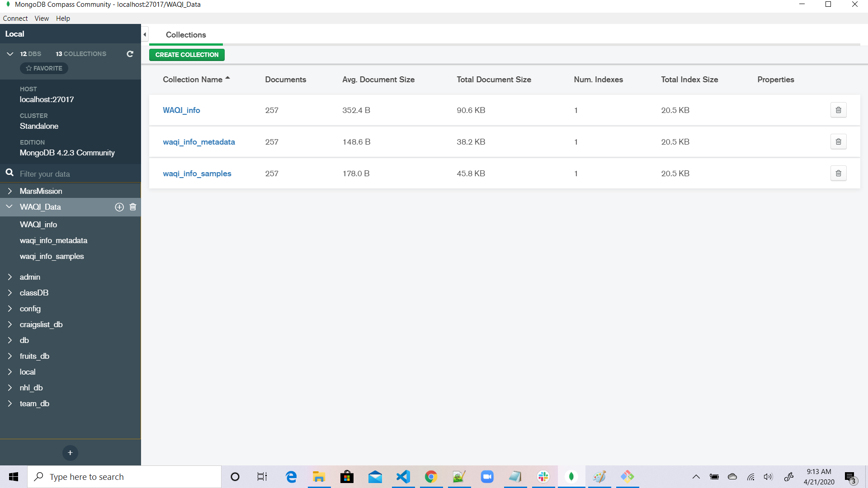The image size is (868, 488).
Task: Create new database with bottom plus button
Action: [x=70, y=453]
